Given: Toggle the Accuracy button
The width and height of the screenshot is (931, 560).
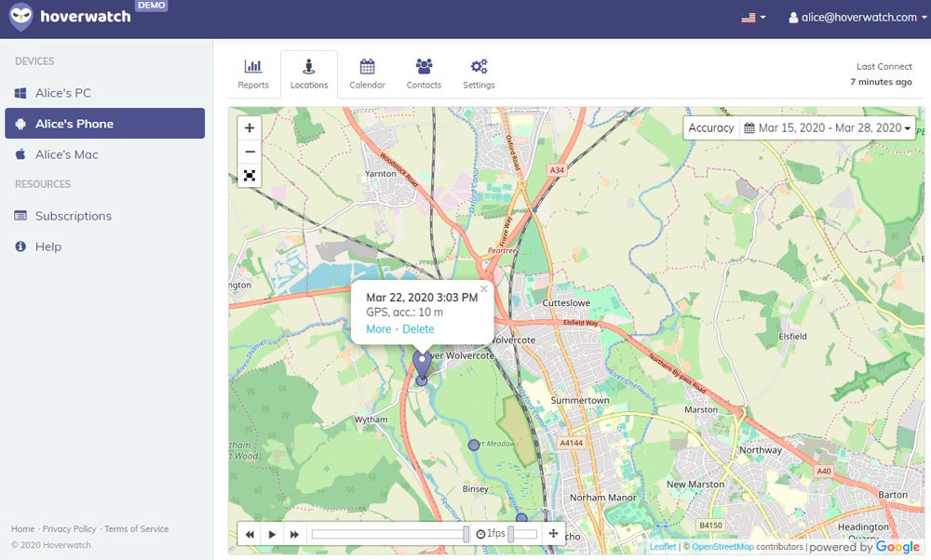Looking at the screenshot, I should (x=711, y=128).
